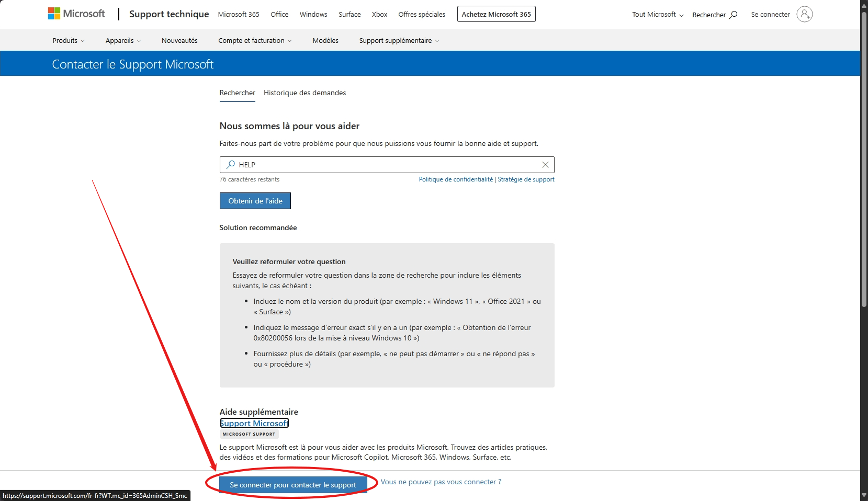Image resolution: width=868 pixels, height=501 pixels.
Task: Open the Support technique link
Action: click(169, 14)
